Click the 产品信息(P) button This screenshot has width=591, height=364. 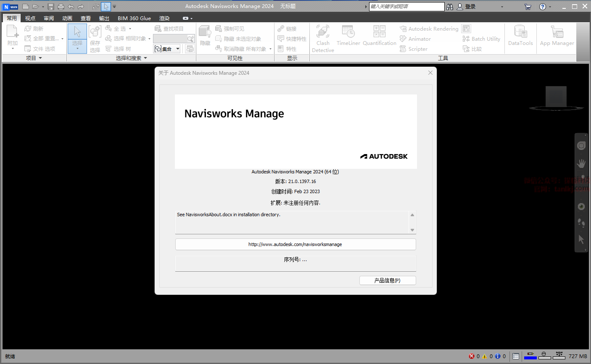(x=387, y=280)
